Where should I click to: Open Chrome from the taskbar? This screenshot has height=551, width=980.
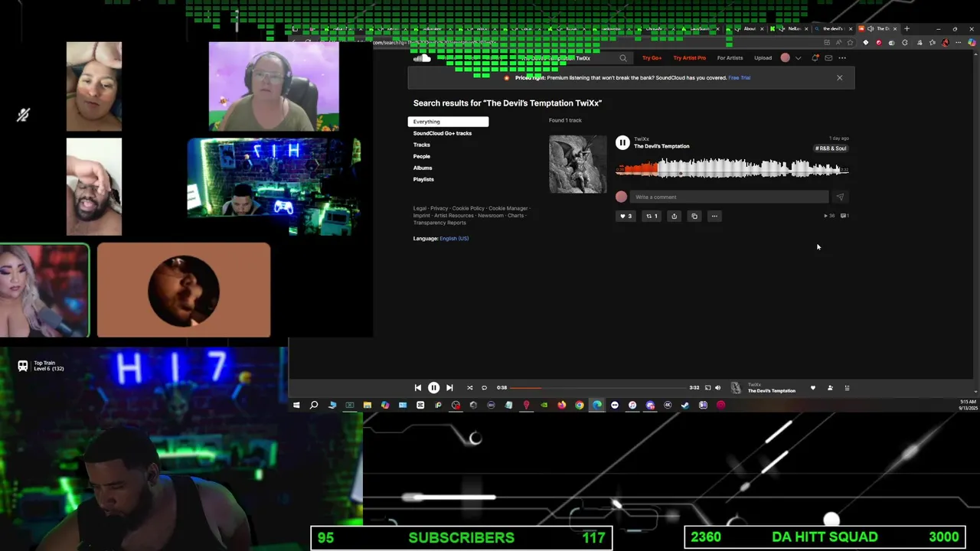[580, 405]
